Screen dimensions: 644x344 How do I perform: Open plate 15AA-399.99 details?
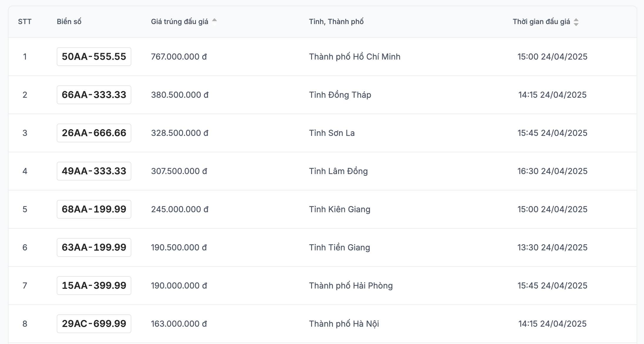(94, 286)
